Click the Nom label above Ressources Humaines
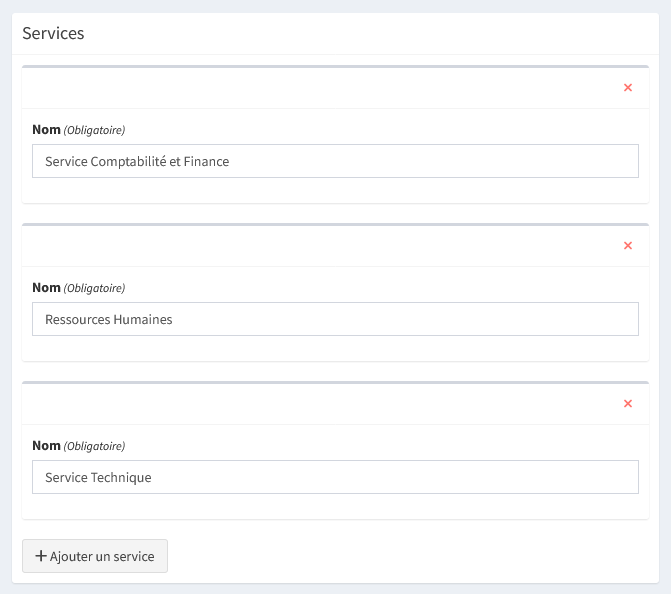Viewport: 671px width, 594px height. click(x=46, y=287)
